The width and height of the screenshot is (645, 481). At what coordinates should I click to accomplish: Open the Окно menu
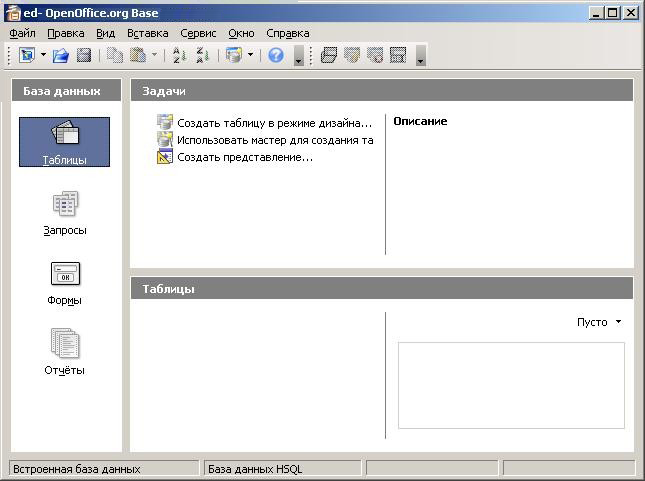pyautogui.click(x=241, y=33)
